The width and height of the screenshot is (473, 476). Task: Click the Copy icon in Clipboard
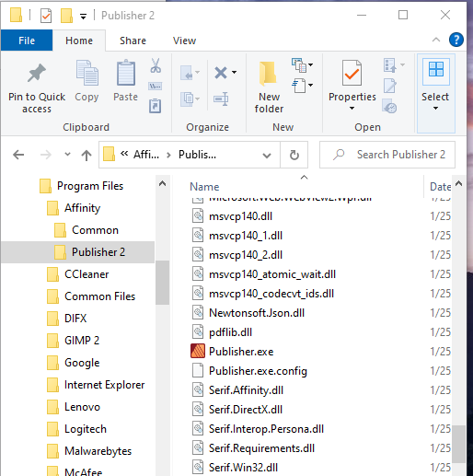pyautogui.click(x=87, y=73)
